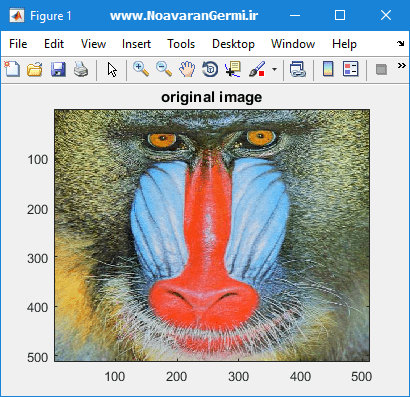Minimize the Figure 1 window
Image resolution: width=410 pixels, height=397 pixels.
pyautogui.click(x=295, y=15)
